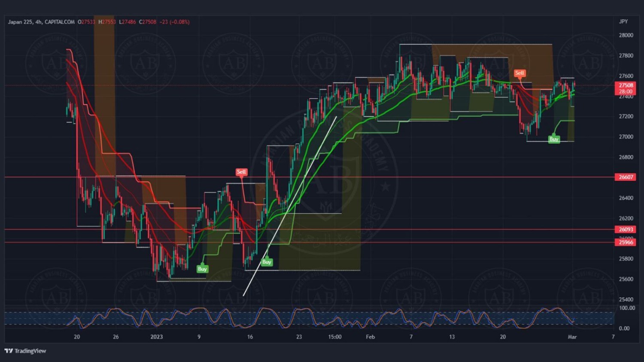
Task: Click the 23 date label on time axis
Action: (x=299, y=337)
